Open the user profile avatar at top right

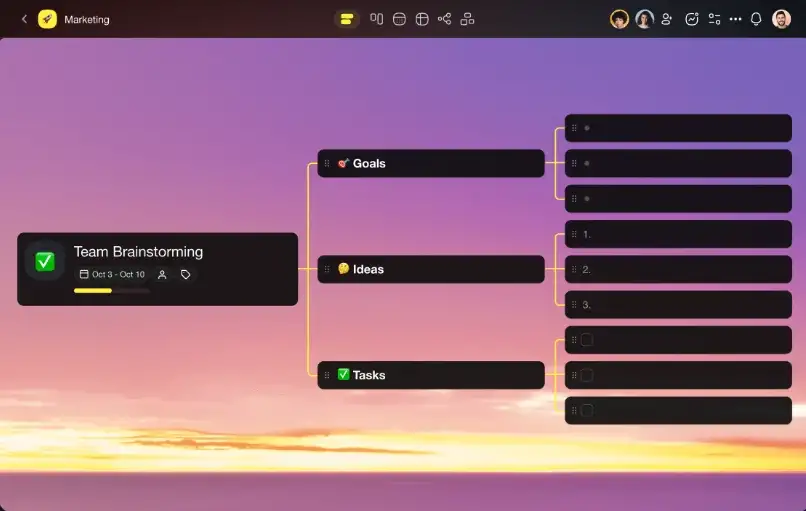click(781, 19)
